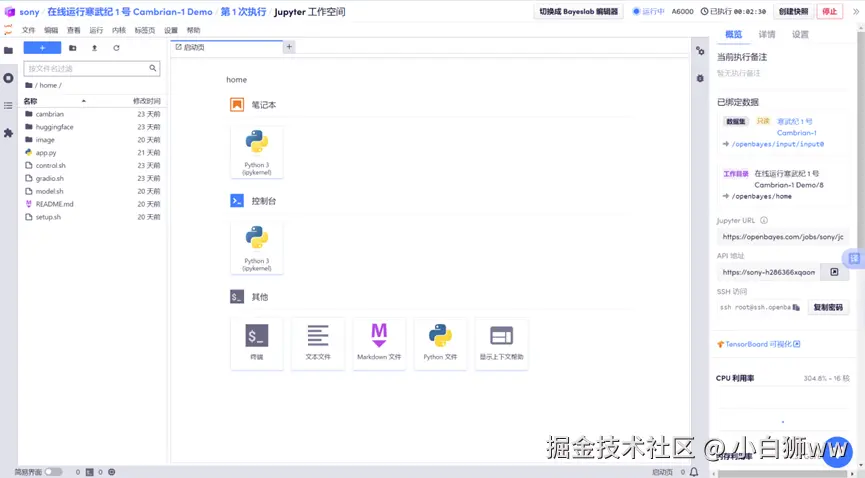Viewport: 865px width, 478px height.
Task: Select the setup.sh file
Action: coord(93,217)
